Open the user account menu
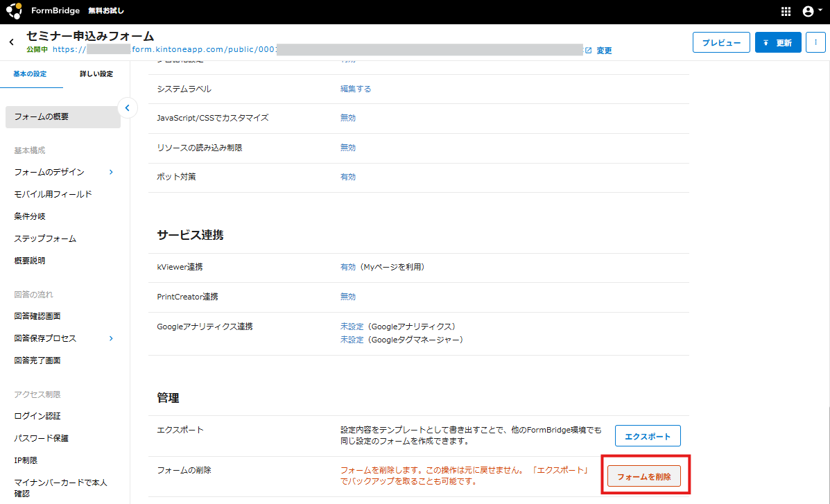 pos(807,12)
